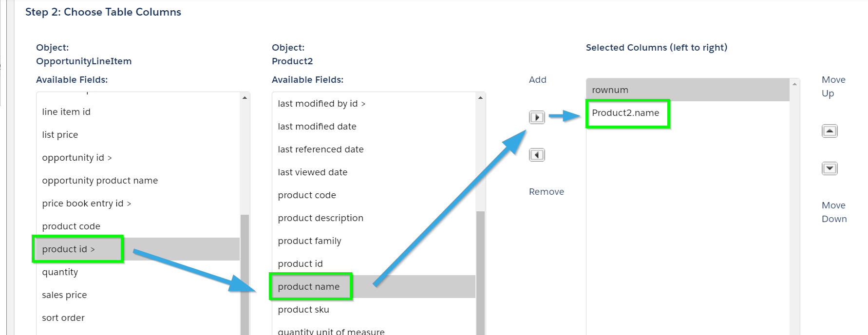868x335 pixels.
Task: Click the OpportunityLineItem list scrollbar thumb
Action: [245, 275]
